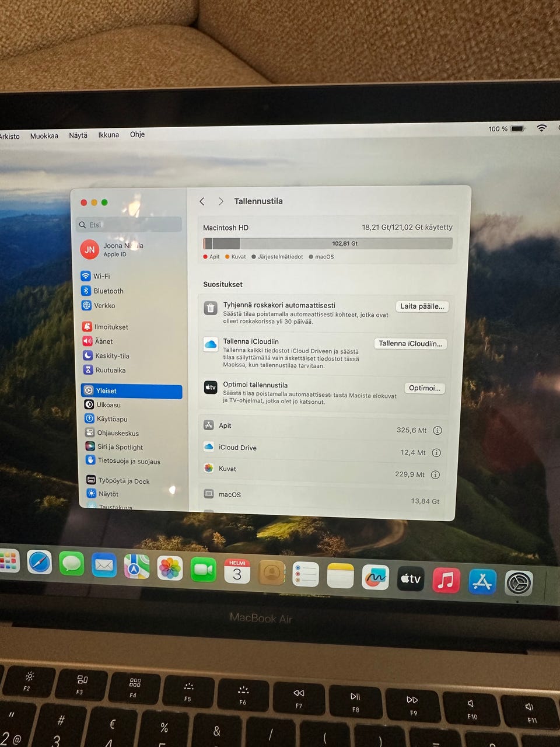Open Apple TV from the Dock
Viewport: 560px width, 747px height.
[x=411, y=578]
